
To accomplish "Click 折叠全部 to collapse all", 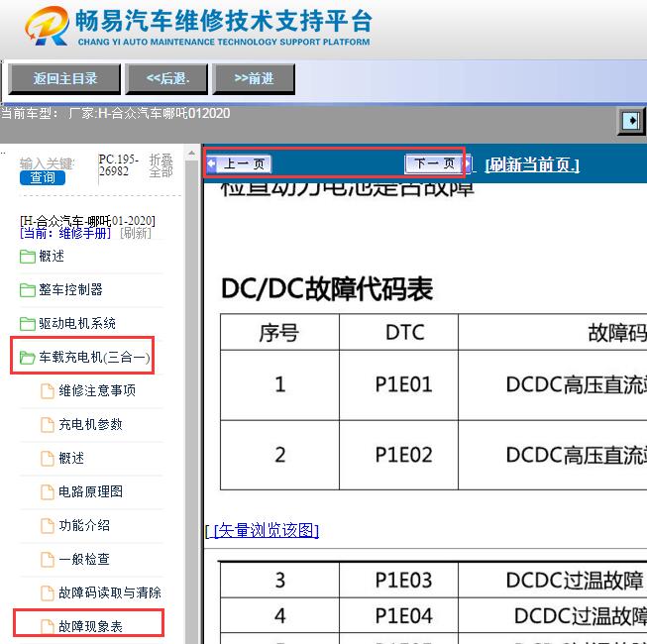I will (x=161, y=165).
